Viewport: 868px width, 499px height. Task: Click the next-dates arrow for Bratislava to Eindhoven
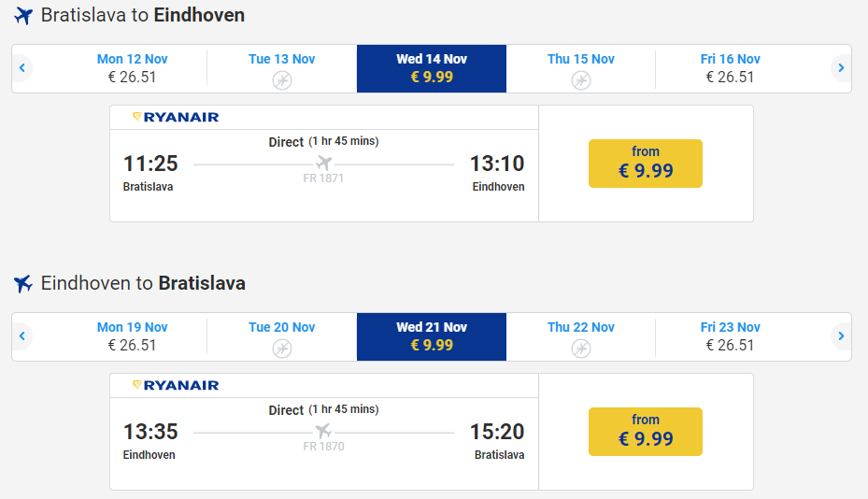pyautogui.click(x=841, y=68)
